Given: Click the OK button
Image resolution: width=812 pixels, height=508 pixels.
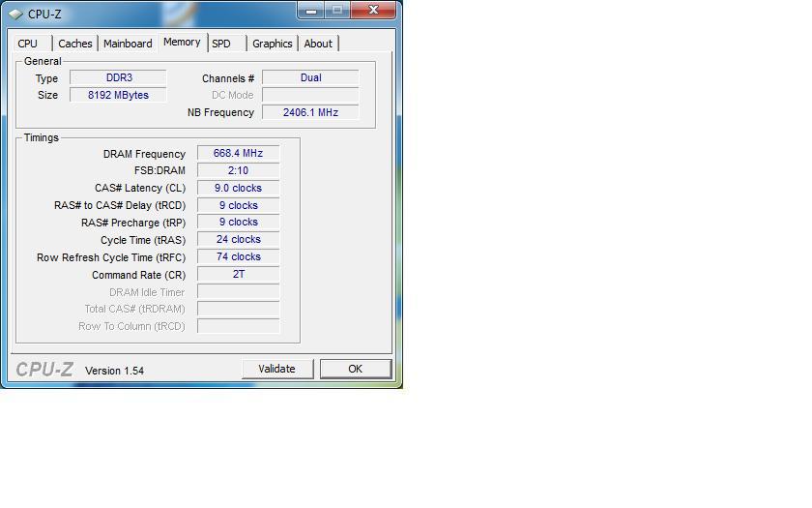Looking at the screenshot, I should pyautogui.click(x=356, y=369).
